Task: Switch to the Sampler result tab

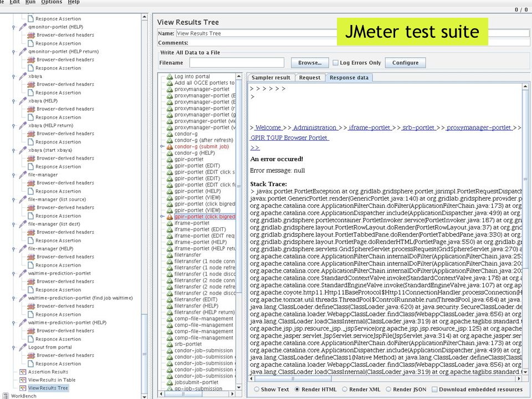Action: [x=271, y=78]
